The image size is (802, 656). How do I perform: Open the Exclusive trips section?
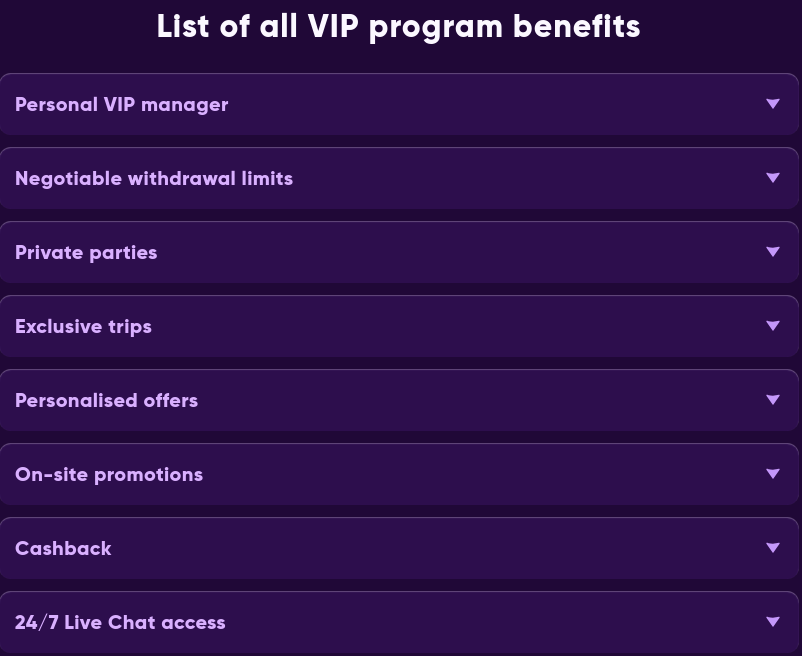(x=399, y=326)
